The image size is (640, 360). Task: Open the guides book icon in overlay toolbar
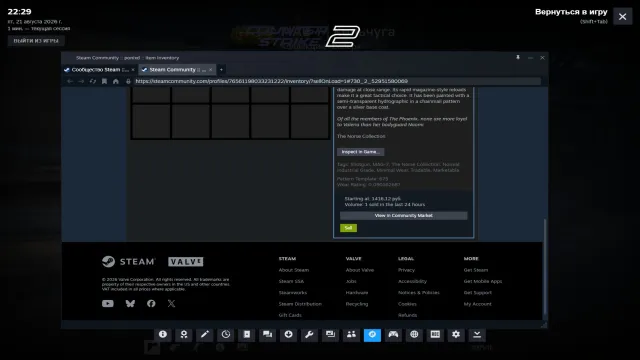pos(247,335)
